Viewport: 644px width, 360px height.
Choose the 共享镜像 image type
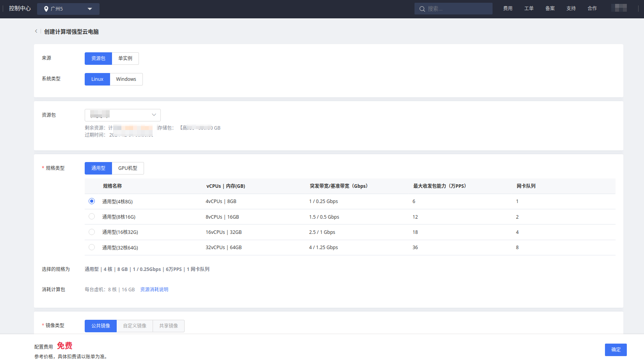click(x=169, y=326)
